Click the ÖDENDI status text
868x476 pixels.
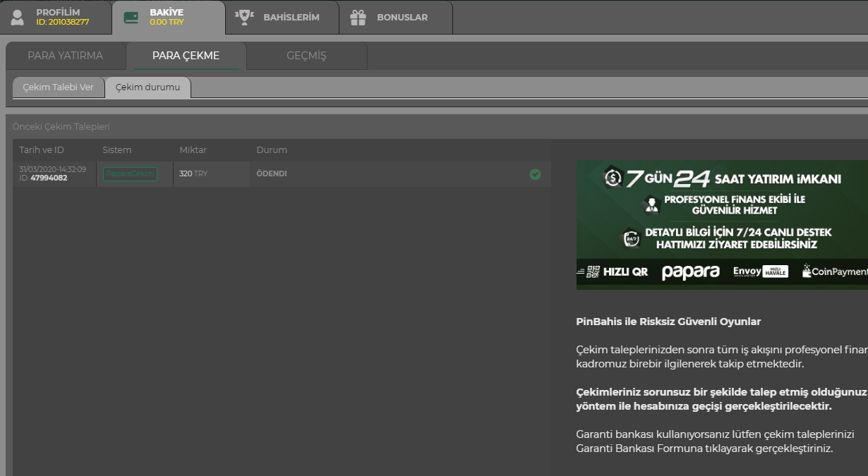pyautogui.click(x=271, y=174)
